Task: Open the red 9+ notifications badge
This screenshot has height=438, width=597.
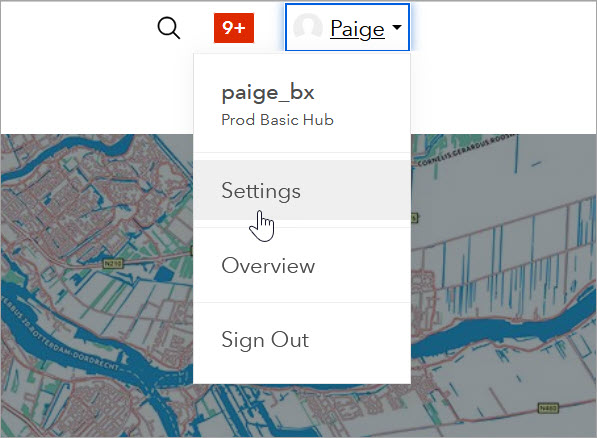Action: tap(234, 28)
